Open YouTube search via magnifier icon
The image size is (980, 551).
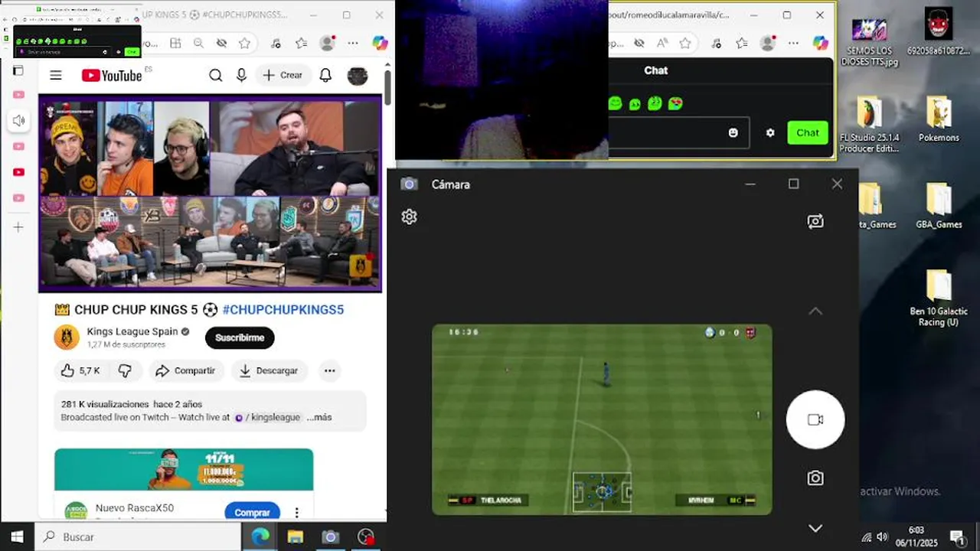[x=216, y=75]
